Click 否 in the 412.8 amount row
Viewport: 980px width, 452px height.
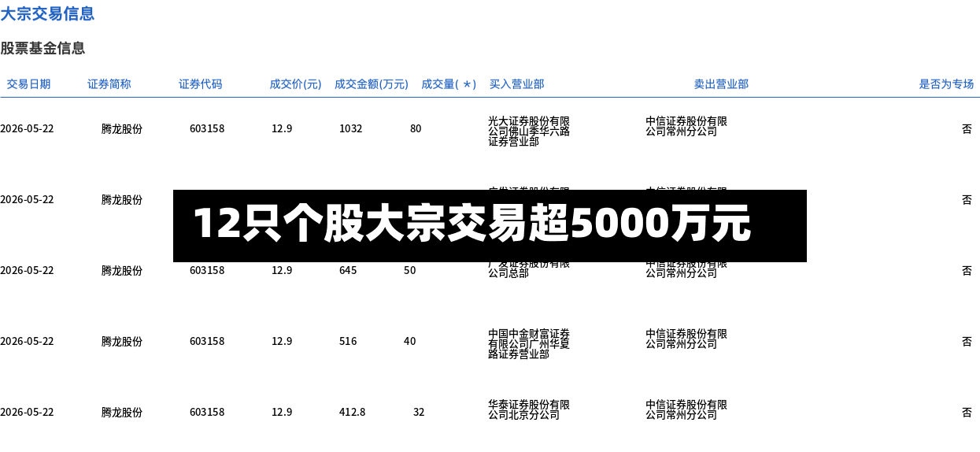click(967, 412)
